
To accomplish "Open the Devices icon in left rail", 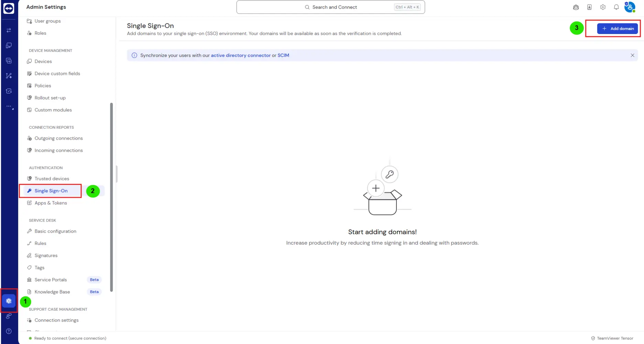I will (x=9, y=45).
